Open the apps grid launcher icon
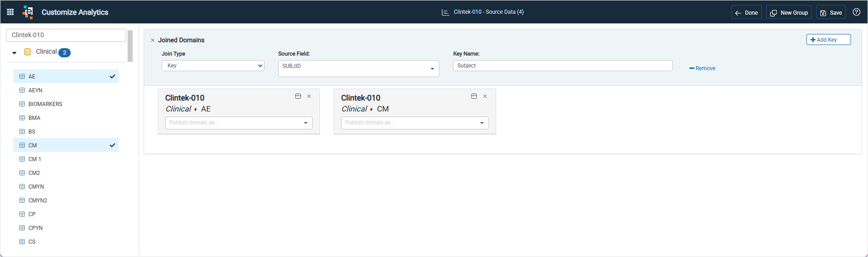Image resolution: width=868 pixels, height=257 pixels. pos(10,12)
